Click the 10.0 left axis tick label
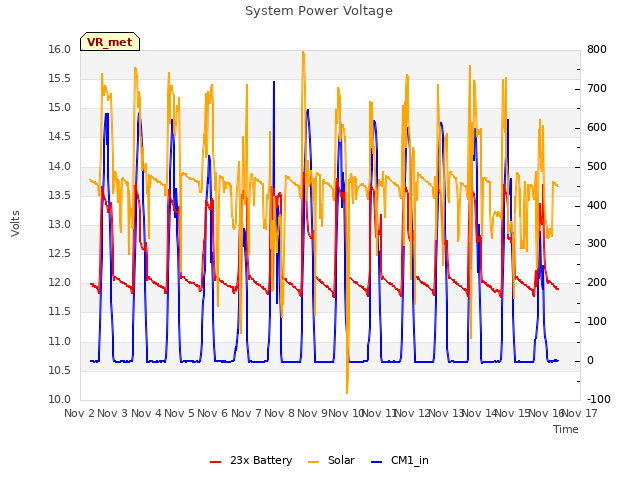 coord(60,399)
